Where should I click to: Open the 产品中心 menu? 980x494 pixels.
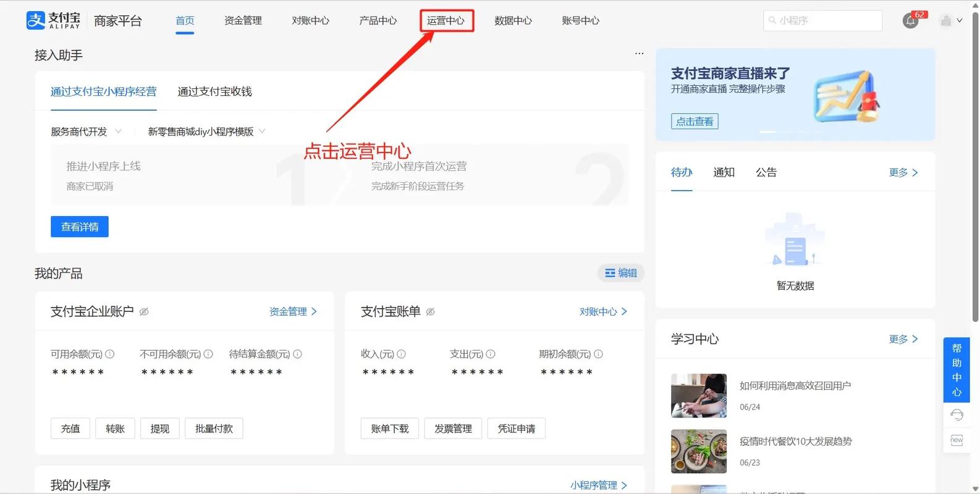click(x=378, y=20)
